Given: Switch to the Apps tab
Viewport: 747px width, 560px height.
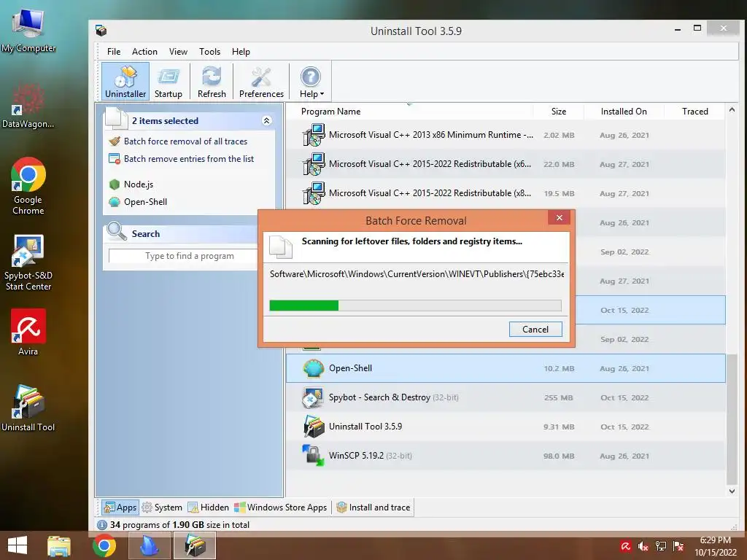Looking at the screenshot, I should pyautogui.click(x=120, y=507).
